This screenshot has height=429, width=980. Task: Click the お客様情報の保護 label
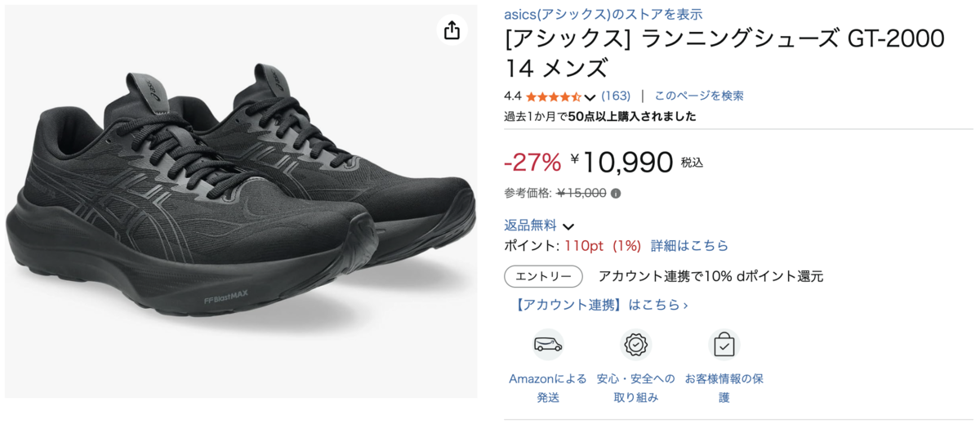click(x=724, y=388)
